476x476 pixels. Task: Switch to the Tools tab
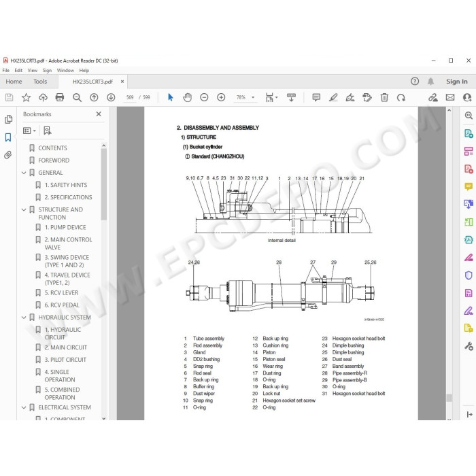(x=40, y=82)
